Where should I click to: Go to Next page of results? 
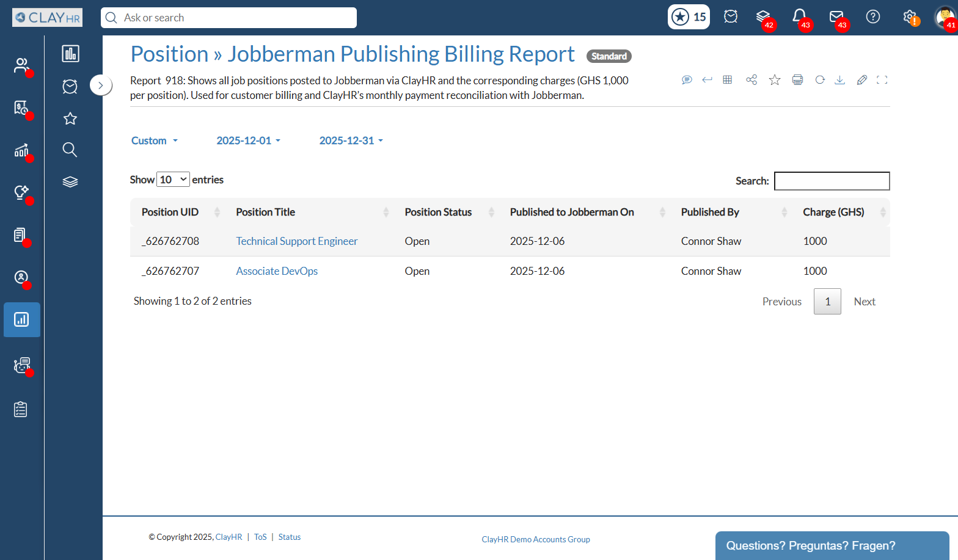865,302
